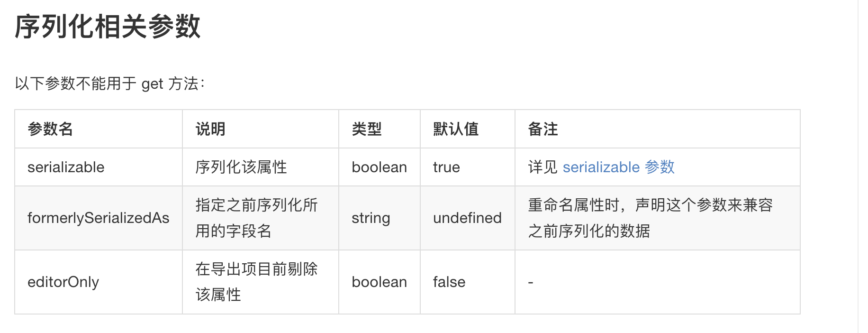Select the "默认值" column header
The height and width of the screenshot is (333, 868).
pyautogui.click(x=455, y=129)
